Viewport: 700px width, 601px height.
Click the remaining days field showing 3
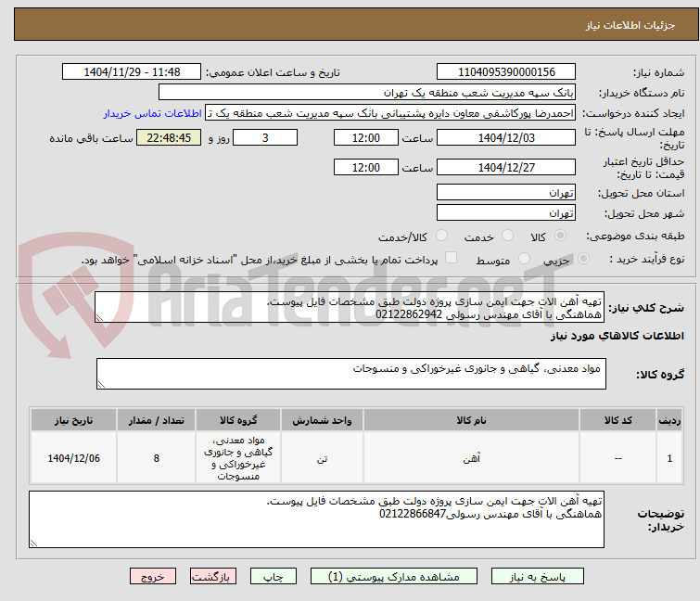click(x=265, y=137)
